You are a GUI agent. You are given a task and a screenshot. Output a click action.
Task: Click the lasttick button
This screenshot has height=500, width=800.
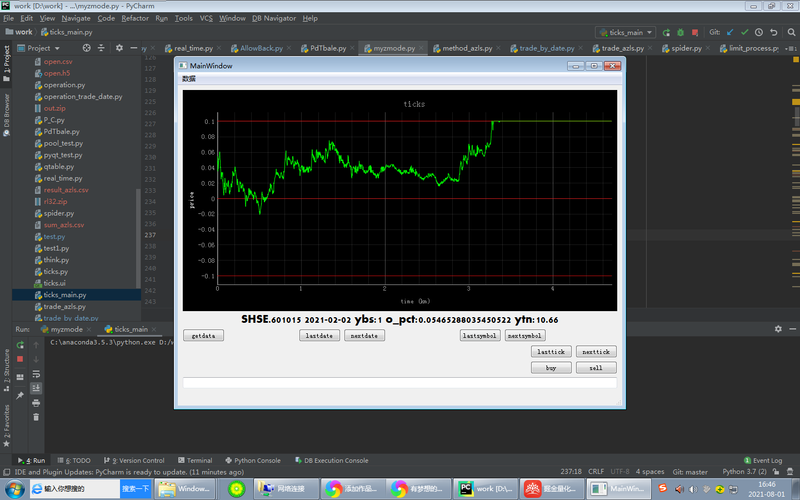click(551, 352)
